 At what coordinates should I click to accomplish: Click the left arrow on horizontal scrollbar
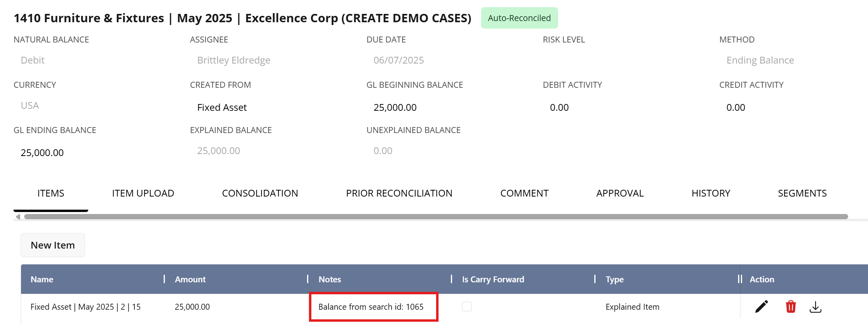pos(18,217)
